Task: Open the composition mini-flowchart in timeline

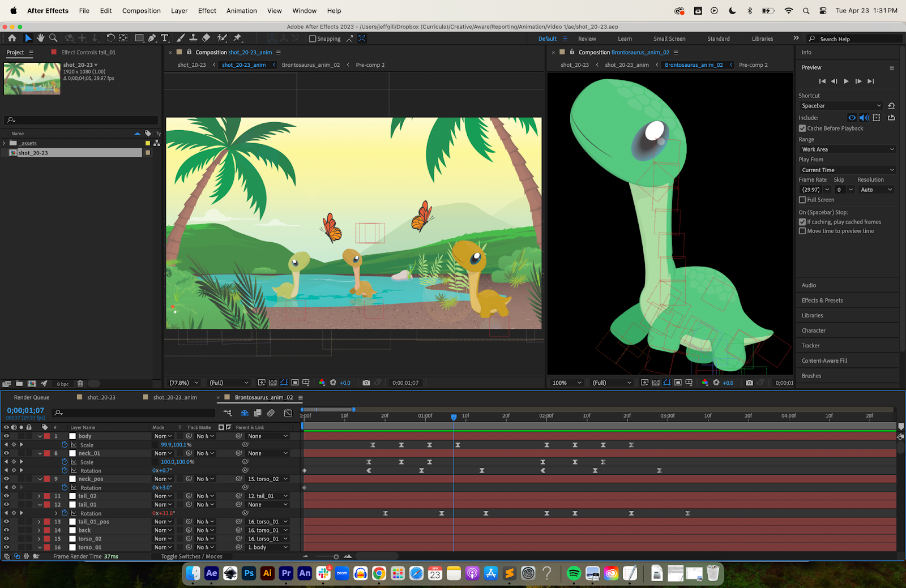Action: pos(228,413)
